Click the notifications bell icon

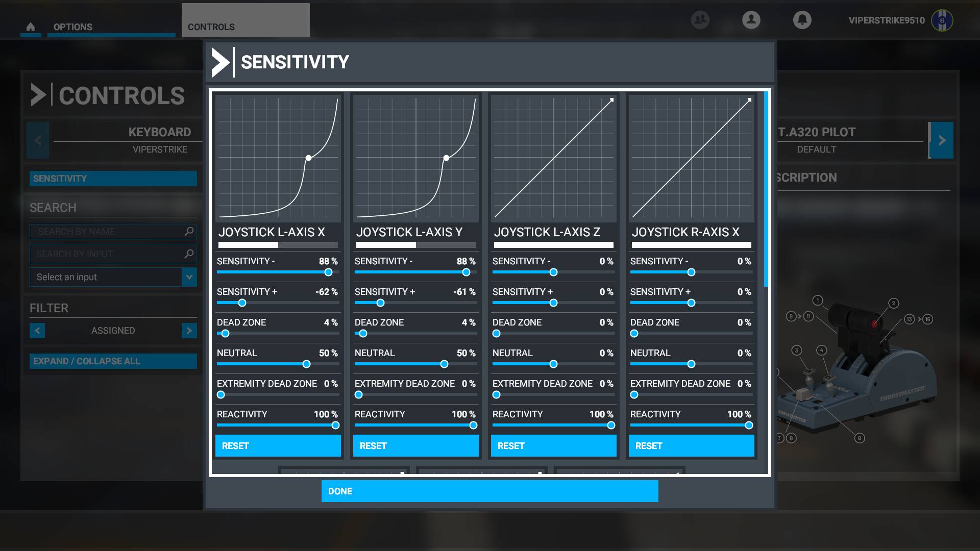[802, 20]
